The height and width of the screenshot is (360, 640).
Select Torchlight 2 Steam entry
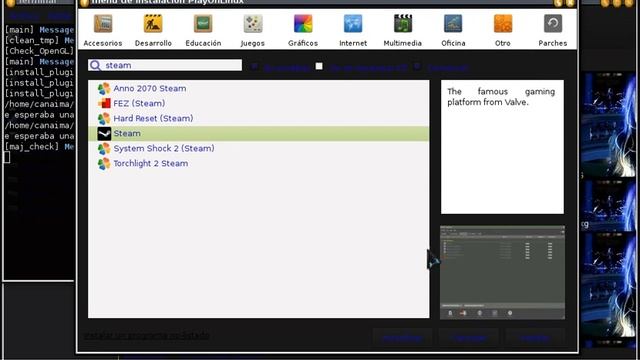pyautogui.click(x=258, y=163)
